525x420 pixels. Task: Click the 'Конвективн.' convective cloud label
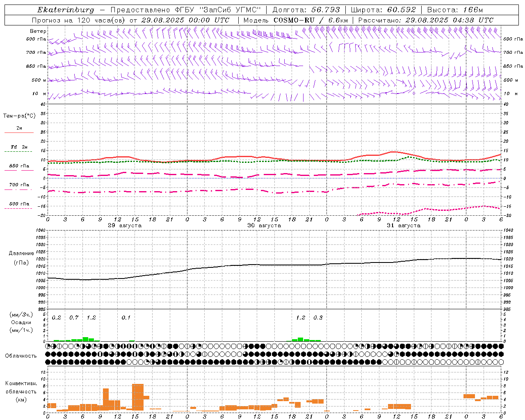click(x=21, y=383)
